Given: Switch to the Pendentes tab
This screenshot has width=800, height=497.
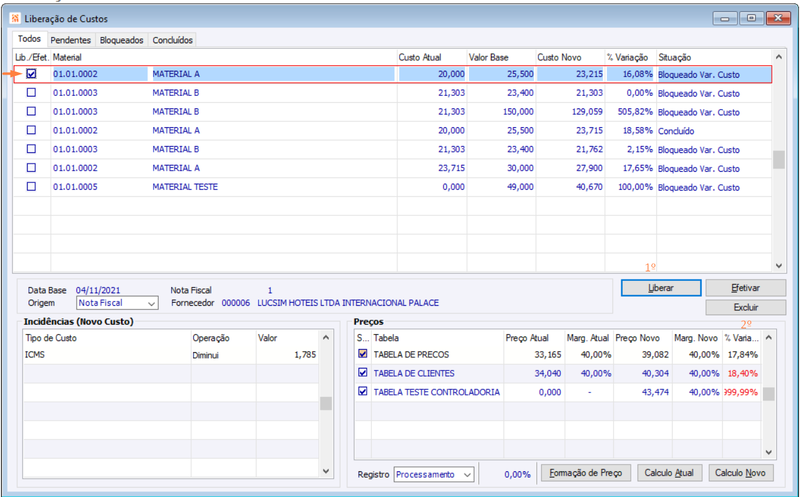Looking at the screenshot, I should click(70, 40).
